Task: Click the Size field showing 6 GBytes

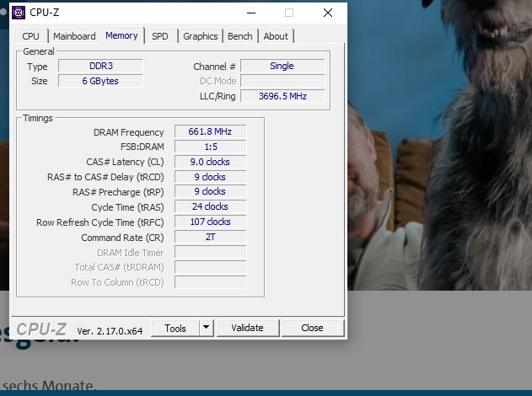Action: (100, 81)
